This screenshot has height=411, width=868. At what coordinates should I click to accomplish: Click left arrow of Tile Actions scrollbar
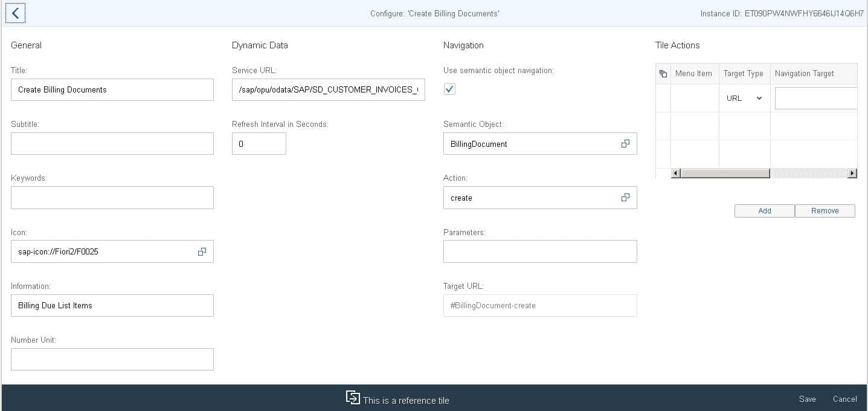pyautogui.click(x=677, y=173)
